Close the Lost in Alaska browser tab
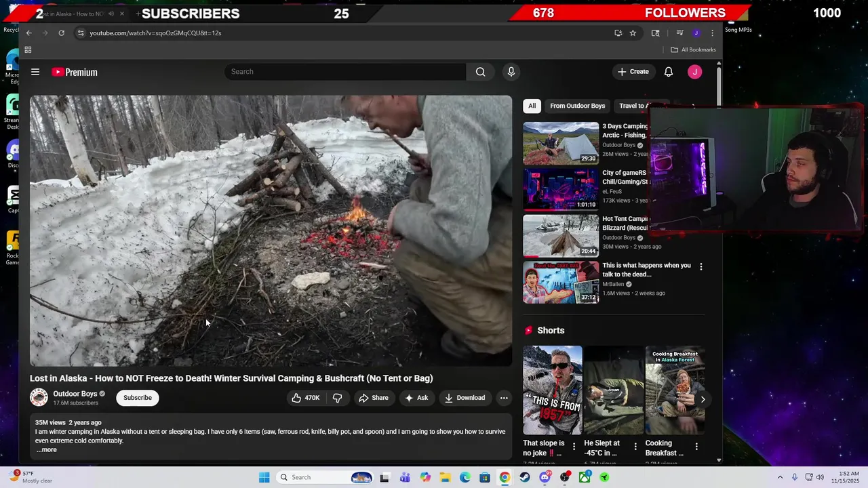The image size is (868, 488). 122,14
